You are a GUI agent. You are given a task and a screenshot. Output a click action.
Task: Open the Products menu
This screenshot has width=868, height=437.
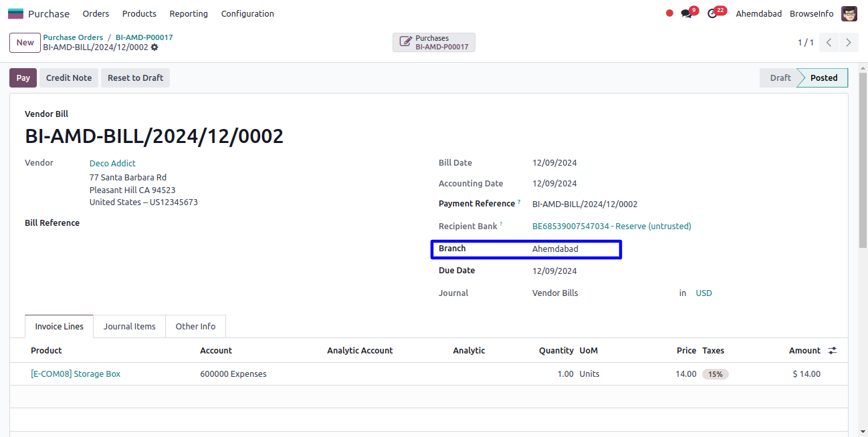tap(139, 13)
